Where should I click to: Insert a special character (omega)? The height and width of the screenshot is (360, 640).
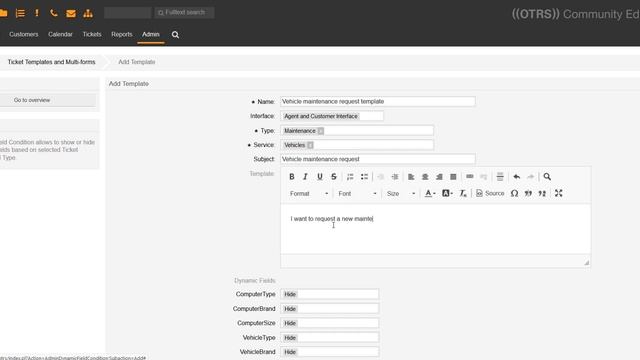pyautogui.click(x=514, y=193)
